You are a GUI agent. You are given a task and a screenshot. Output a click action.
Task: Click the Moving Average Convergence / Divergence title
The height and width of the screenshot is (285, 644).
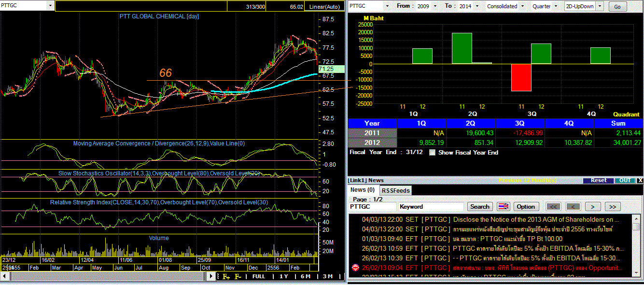[x=159, y=143]
